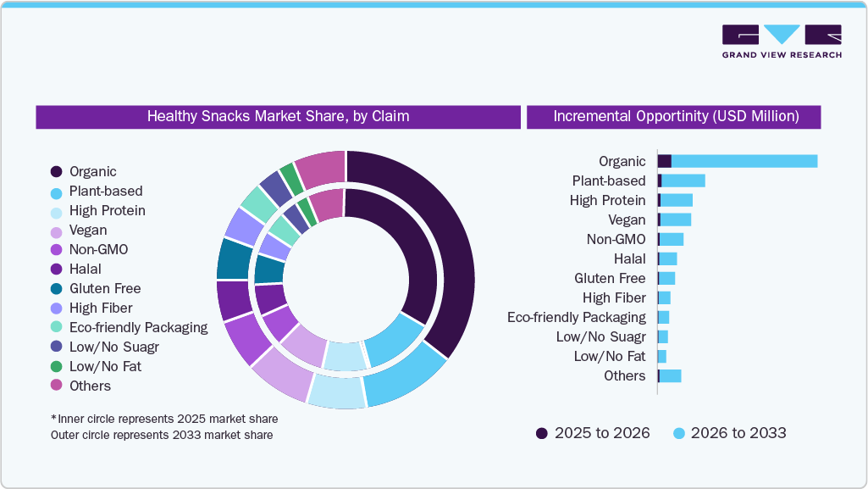Click the Plant-based legend color dot

click(x=57, y=193)
